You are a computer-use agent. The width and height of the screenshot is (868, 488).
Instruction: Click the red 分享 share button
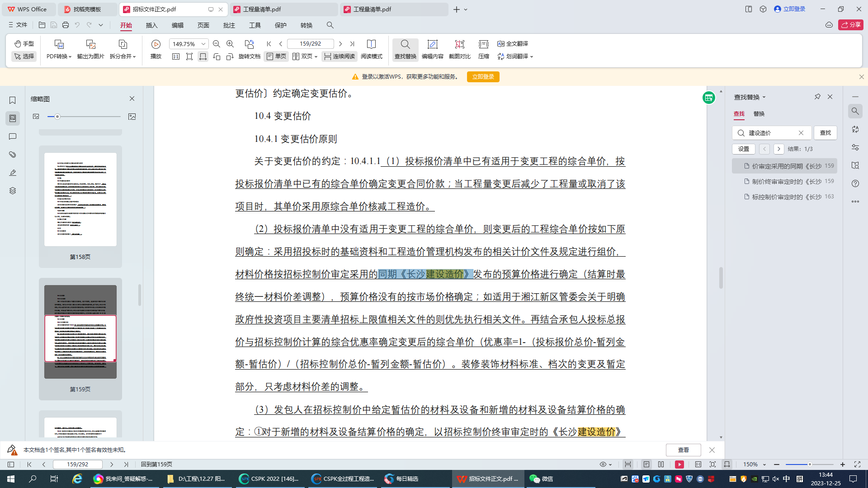coord(850,25)
